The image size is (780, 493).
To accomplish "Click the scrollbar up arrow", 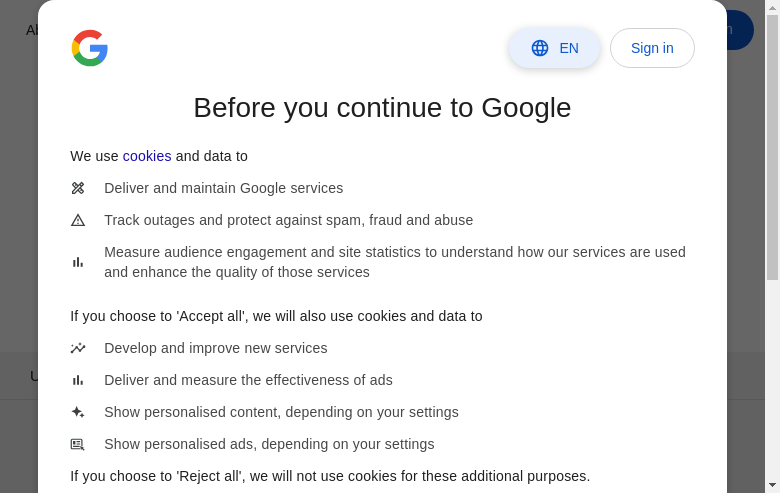I will [772, 7].
